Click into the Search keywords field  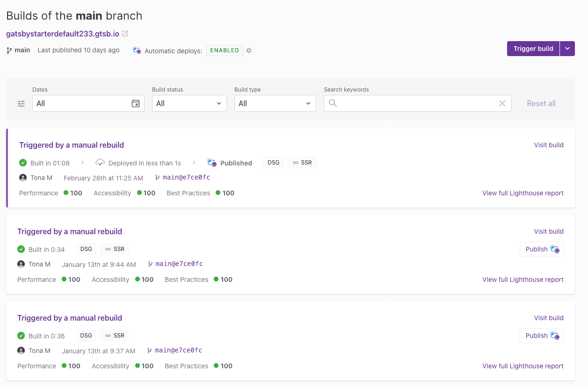416,103
